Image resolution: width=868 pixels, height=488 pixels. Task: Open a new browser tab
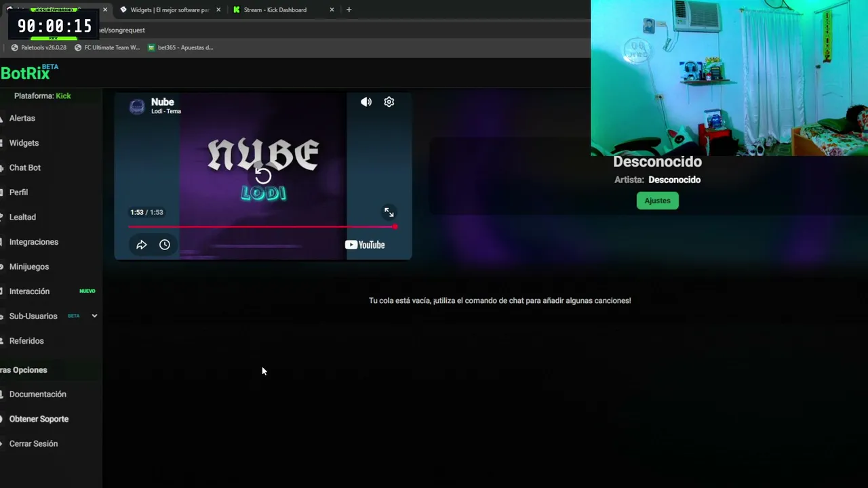pos(349,9)
